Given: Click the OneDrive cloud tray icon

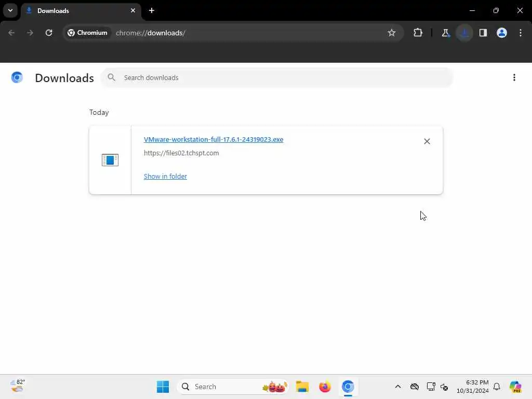Looking at the screenshot, I should coord(414,387).
